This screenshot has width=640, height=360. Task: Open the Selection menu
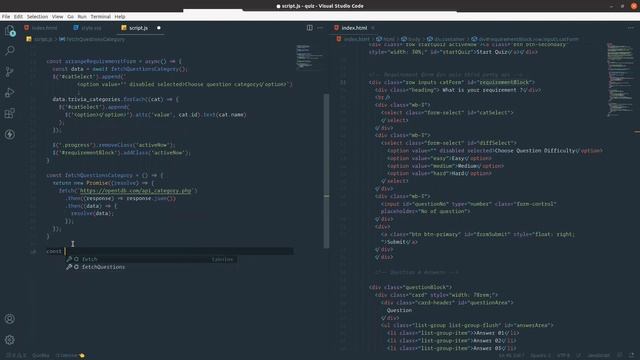37,17
